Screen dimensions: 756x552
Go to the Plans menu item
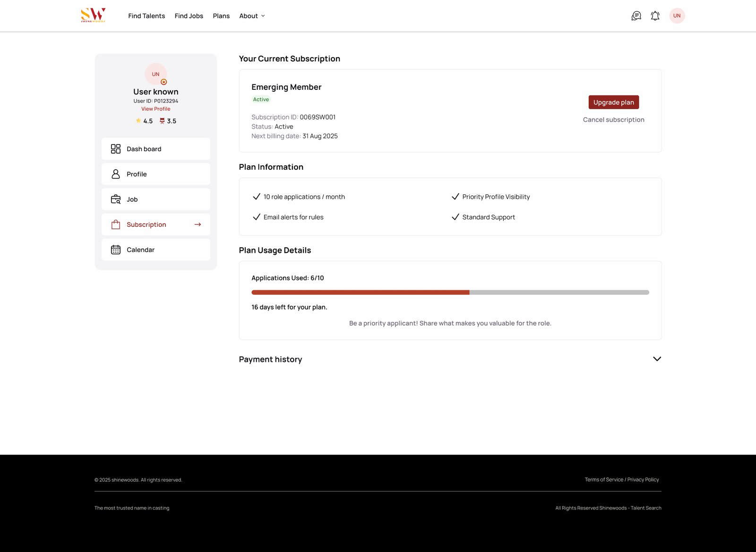[x=221, y=16]
